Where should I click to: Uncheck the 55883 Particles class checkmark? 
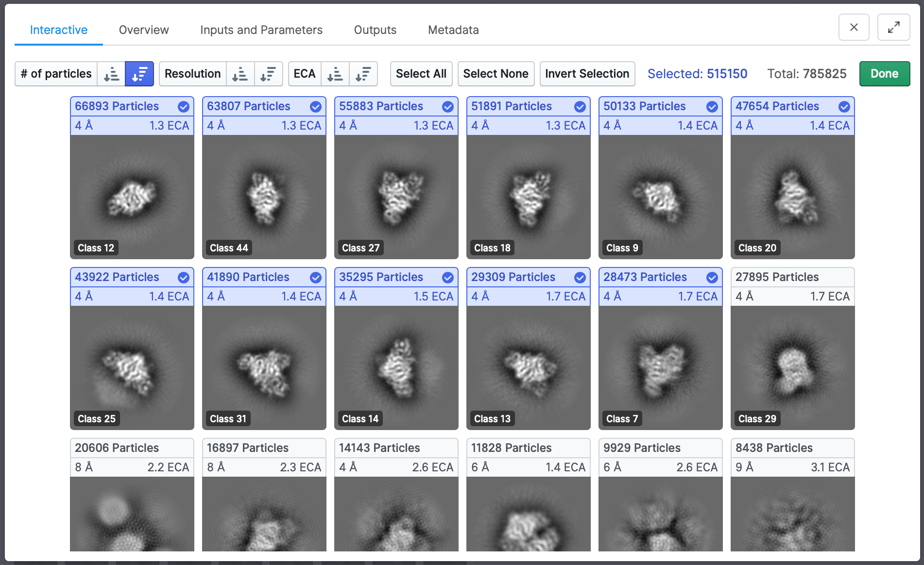(448, 107)
